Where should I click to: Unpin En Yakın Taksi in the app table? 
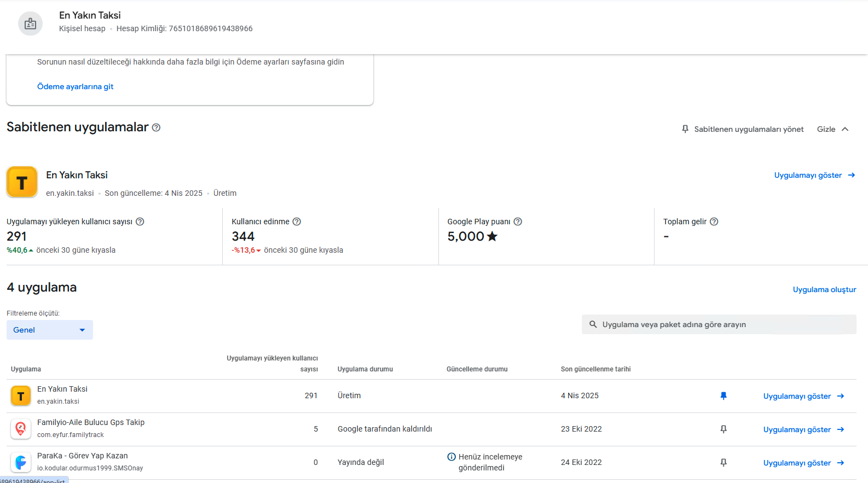724,396
